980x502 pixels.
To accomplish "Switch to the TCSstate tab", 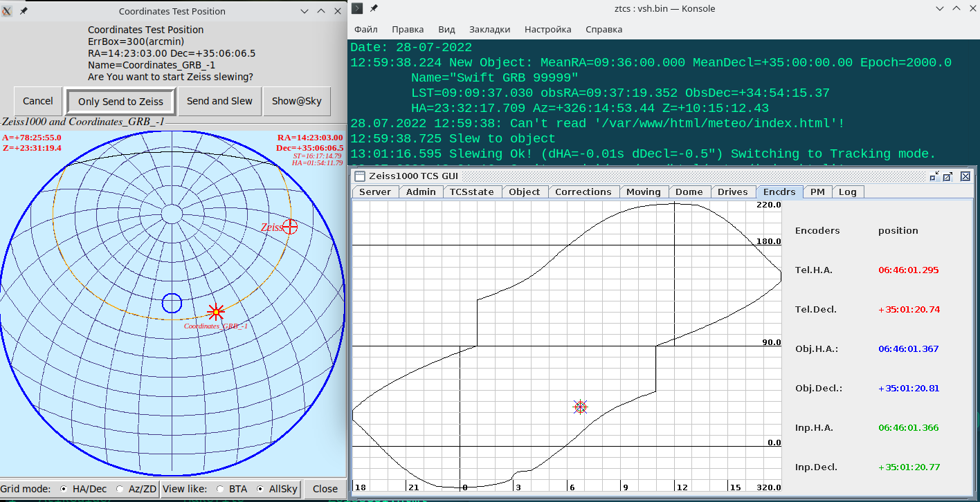I will point(472,192).
